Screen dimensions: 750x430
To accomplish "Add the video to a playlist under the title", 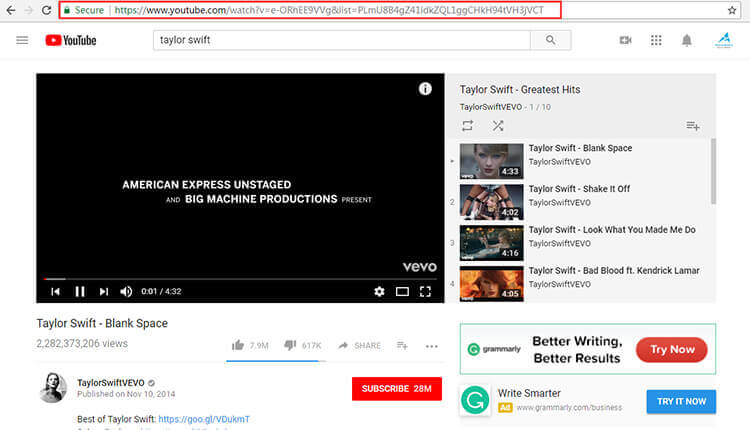I will [402, 345].
